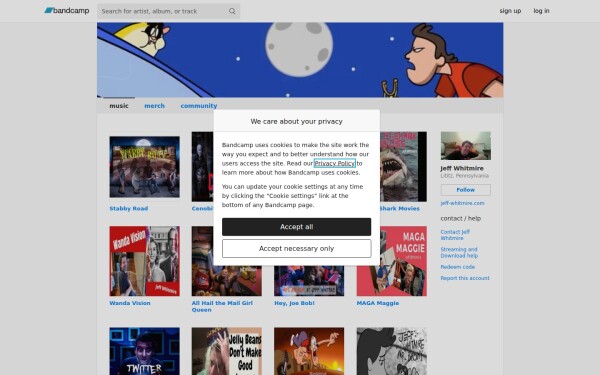Open the Shark Movies album cover
Viewport: 600px width, 375px height.
tap(403, 167)
